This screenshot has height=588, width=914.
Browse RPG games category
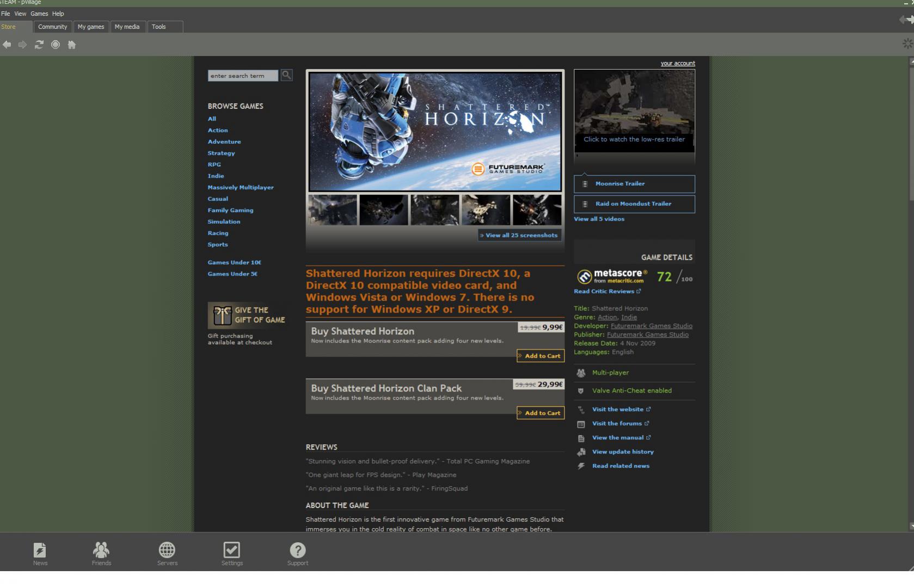pyautogui.click(x=214, y=164)
